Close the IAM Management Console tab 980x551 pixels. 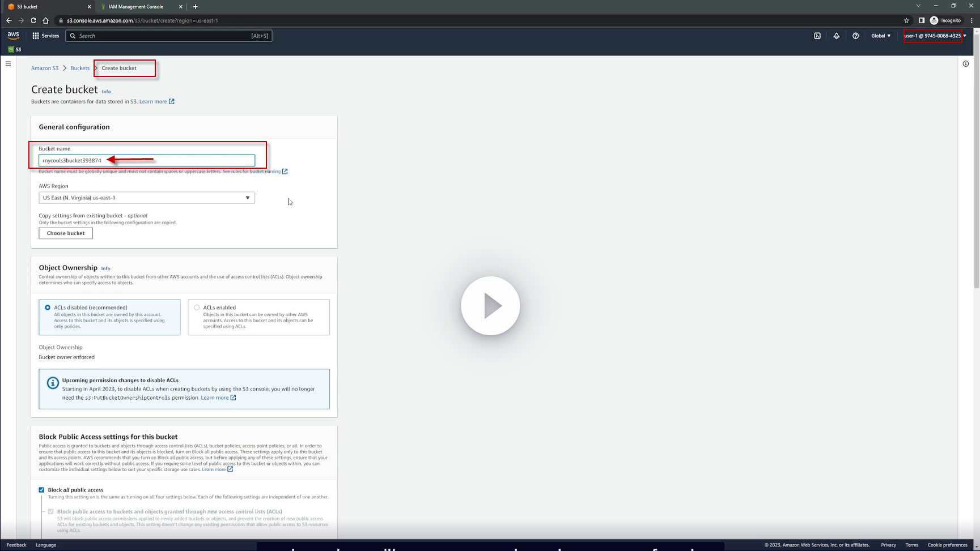coord(181,7)
